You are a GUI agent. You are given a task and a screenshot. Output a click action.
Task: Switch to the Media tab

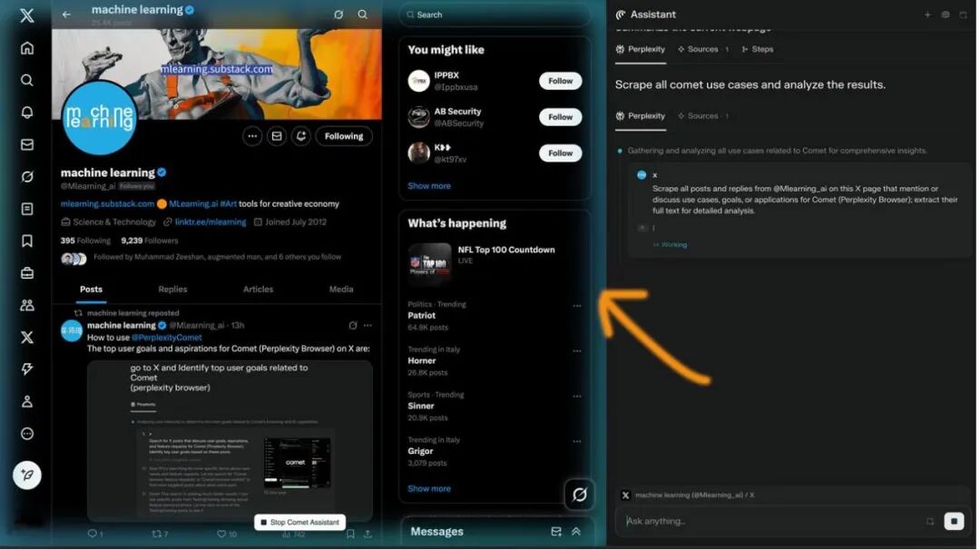(341, 290)
